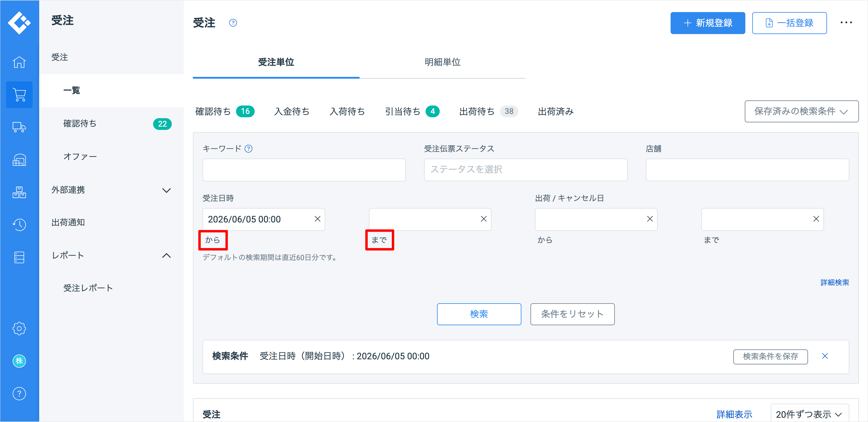Filter by 出荷待ち status tab
The height and width of the screenshot is (422, 868).
point(488,112)
